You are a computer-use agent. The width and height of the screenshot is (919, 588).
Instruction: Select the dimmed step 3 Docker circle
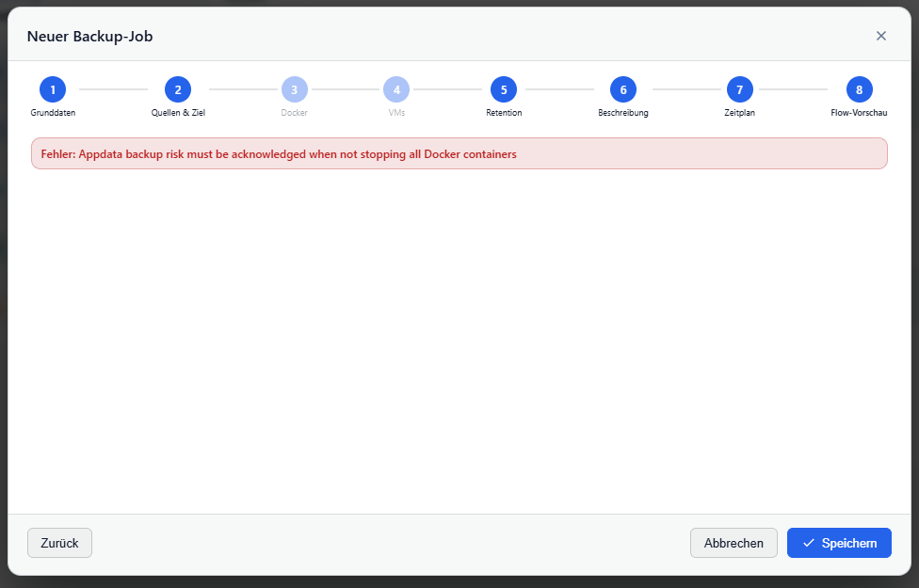coord(294,89)
